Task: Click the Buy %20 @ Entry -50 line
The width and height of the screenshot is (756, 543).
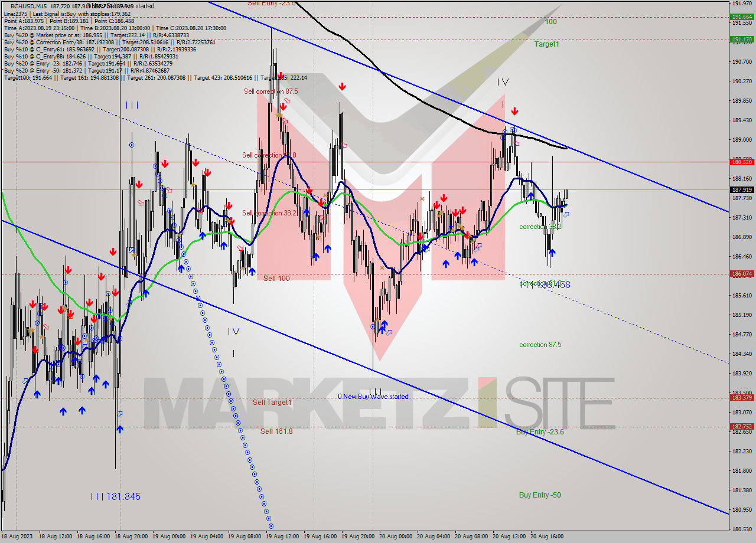Action: pyautogui.click(x=86, y=71)
